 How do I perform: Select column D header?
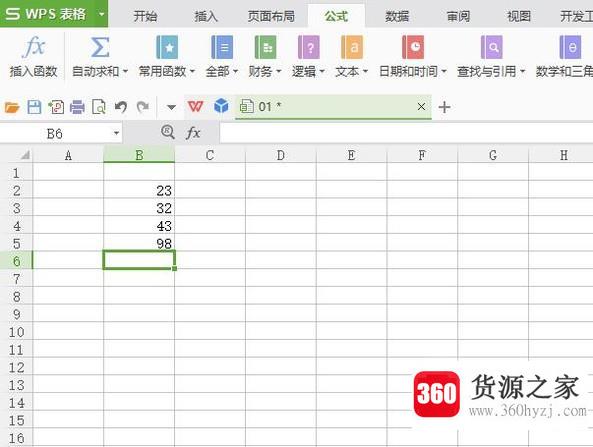pos(281,155)
